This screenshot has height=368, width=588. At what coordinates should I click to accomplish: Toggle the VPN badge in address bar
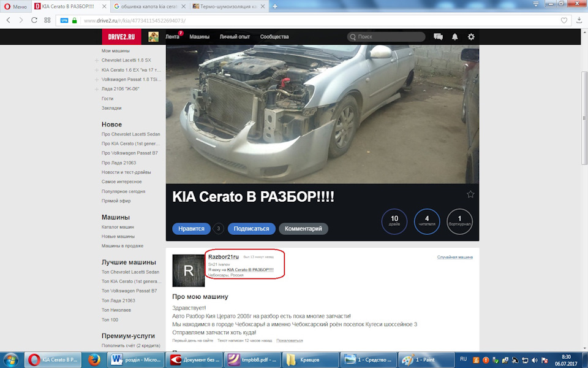64,21
